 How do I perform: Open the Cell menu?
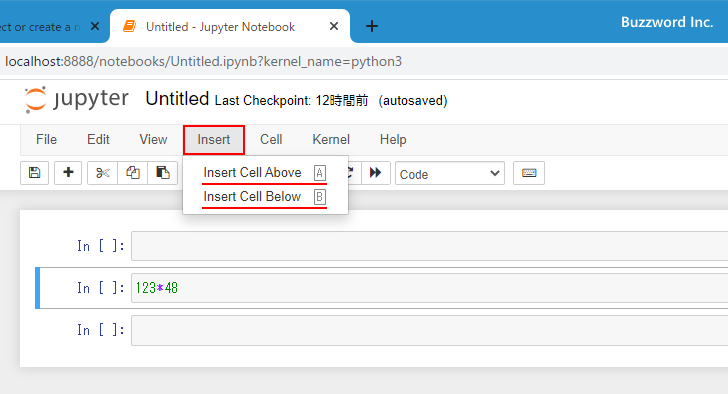pos(271,140)
